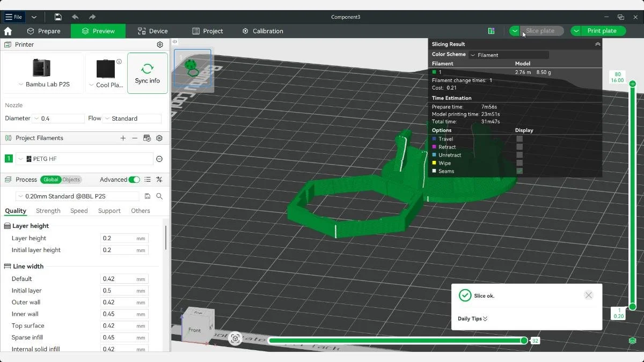Add a filament with plus icon
This screenshot has width=644, height=362.
pos(123,138)
